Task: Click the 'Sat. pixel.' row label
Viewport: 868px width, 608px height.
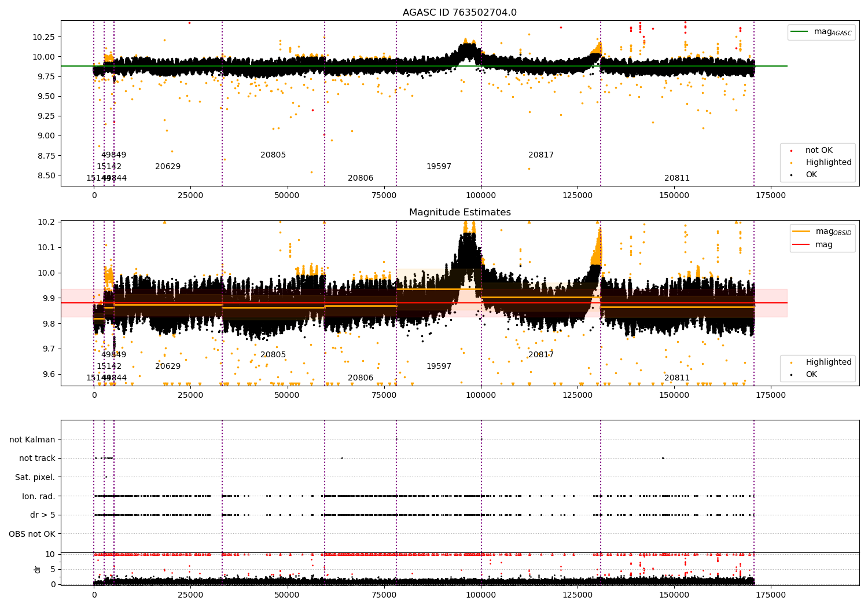Action: (x=35, y=477)
